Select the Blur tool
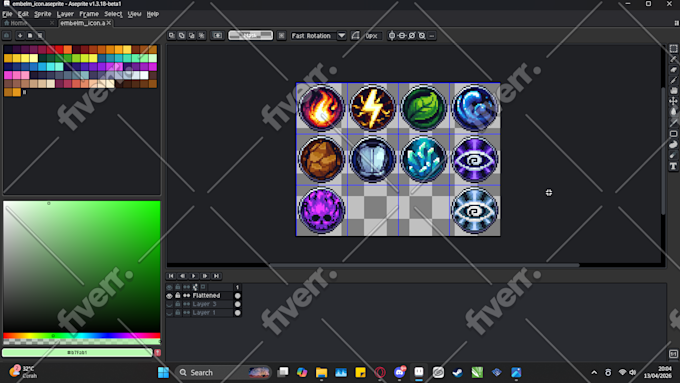 pos(673,155)
